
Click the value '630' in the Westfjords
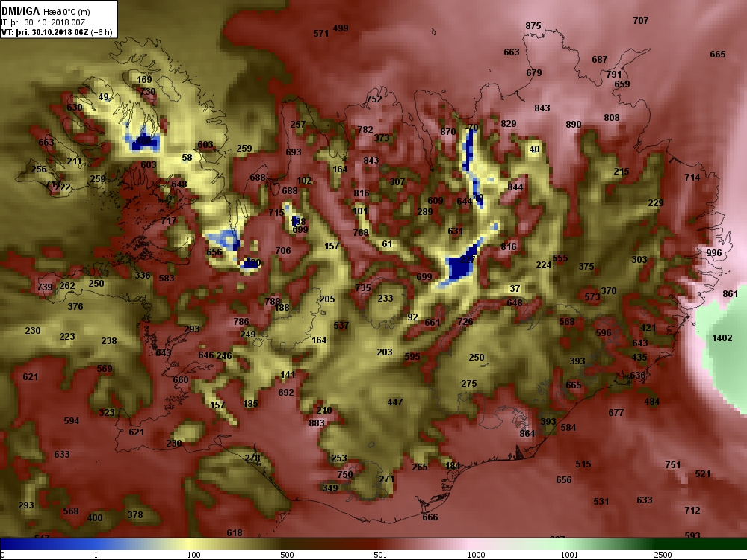pos(74,107)
